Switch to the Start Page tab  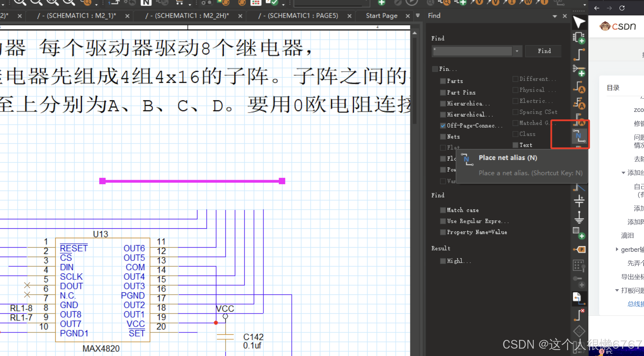tap(381, 16)
